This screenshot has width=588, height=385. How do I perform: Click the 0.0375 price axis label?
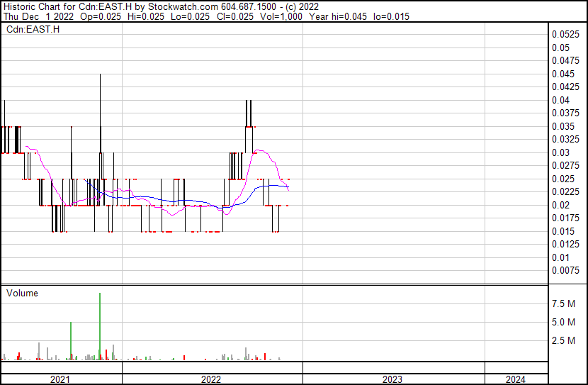pos(565,113)
